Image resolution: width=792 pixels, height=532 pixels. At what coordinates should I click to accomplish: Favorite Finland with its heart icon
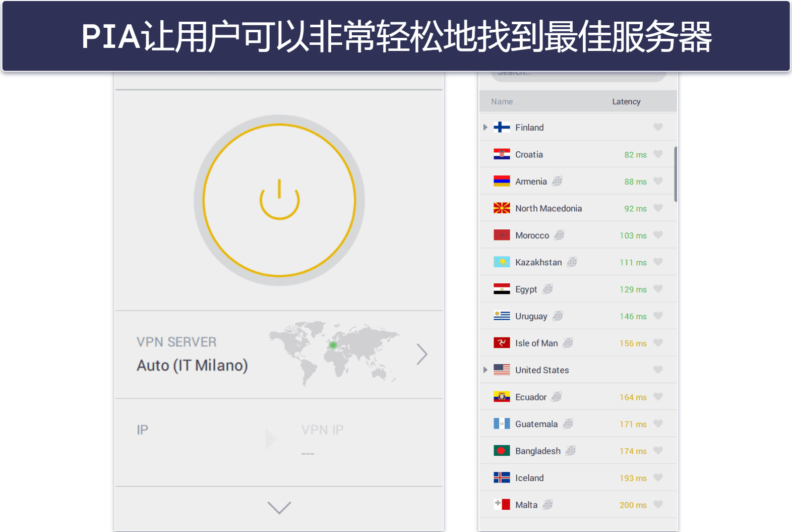tap(658, 127)
